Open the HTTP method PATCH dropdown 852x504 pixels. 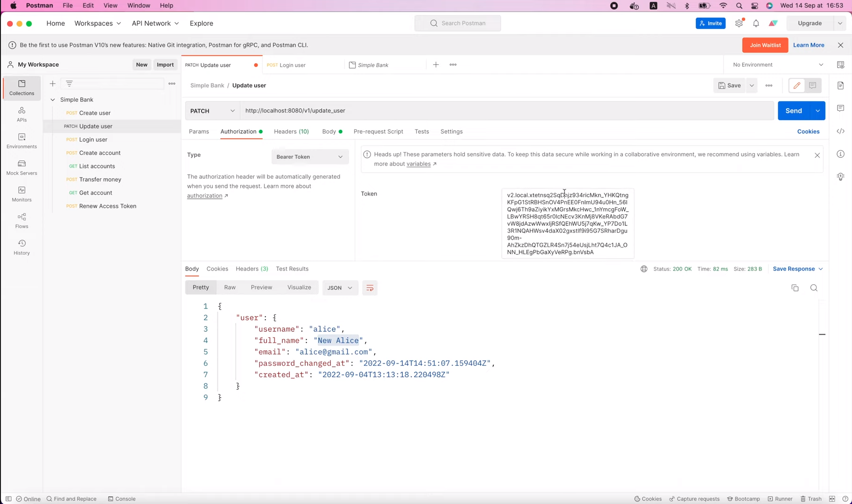[x=212, y=111]
